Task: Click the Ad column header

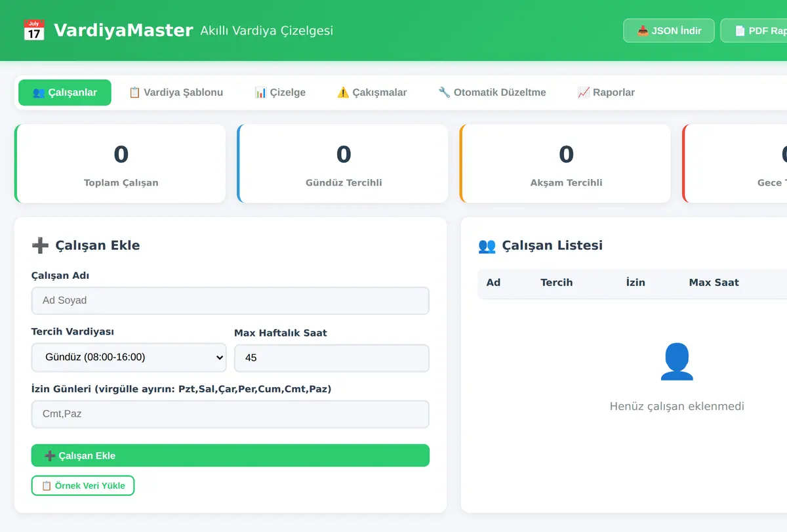Action: (x=493, y=283)
